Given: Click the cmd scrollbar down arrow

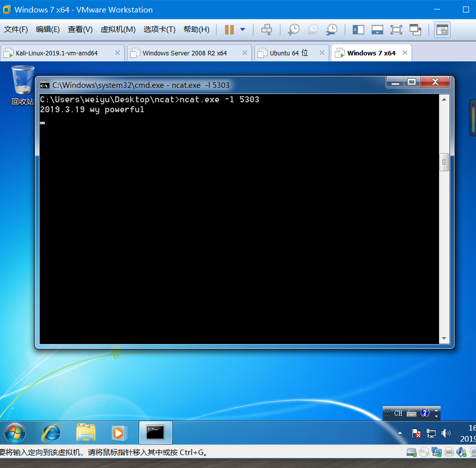Looking at the screenshot, I should tap(444, 338).
